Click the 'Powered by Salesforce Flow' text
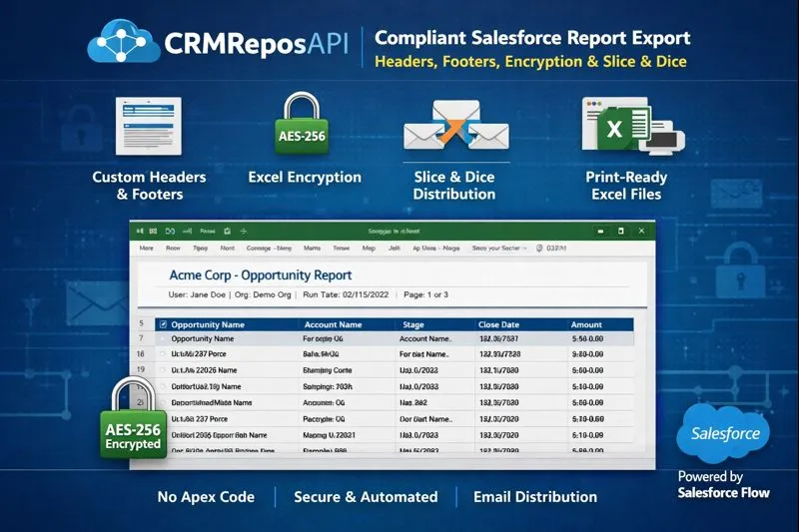 pos(723,485)
